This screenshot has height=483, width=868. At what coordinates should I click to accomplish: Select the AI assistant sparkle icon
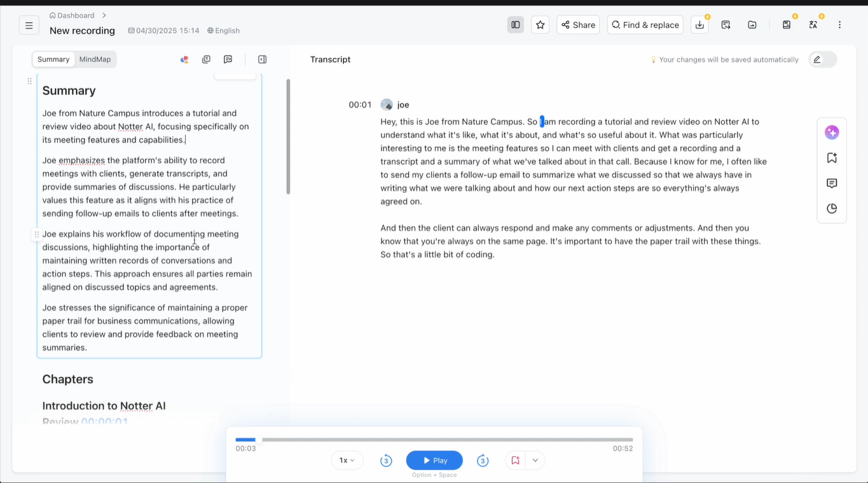click(x=832, y=132)
